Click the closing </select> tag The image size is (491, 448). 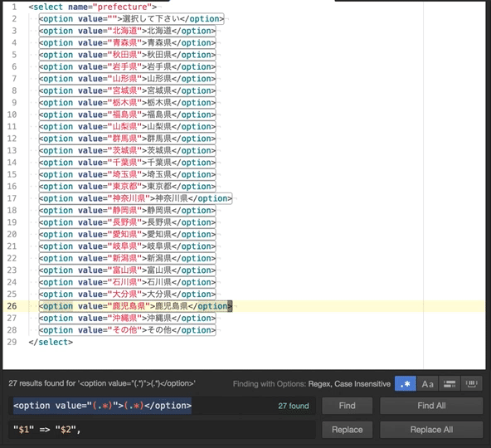click(x=51, y=342)
